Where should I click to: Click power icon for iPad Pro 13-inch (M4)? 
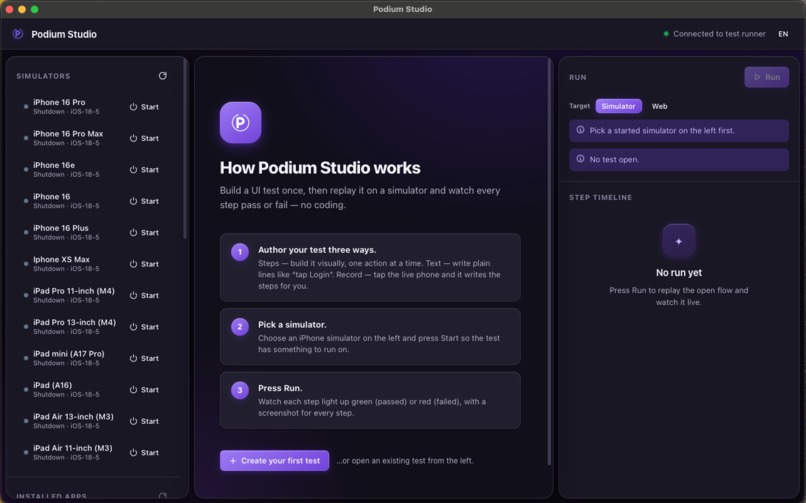click(x=133, y=327)
